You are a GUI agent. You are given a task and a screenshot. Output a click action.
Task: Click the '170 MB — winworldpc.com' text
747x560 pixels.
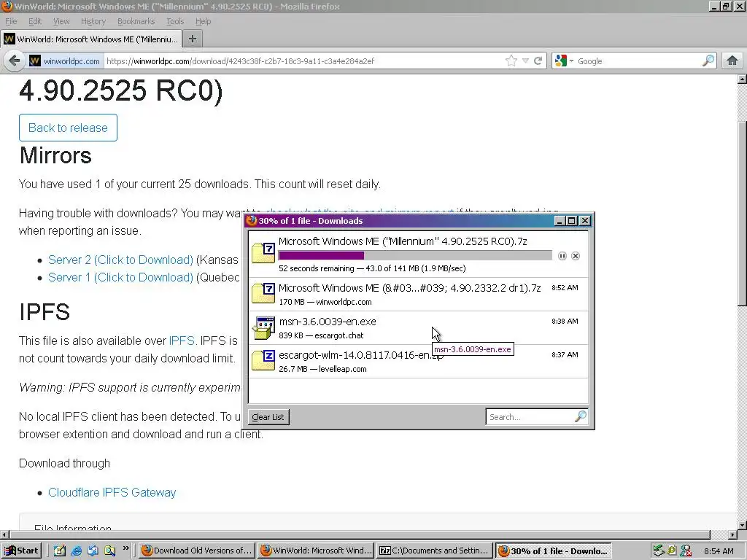(x=325, y=302)
